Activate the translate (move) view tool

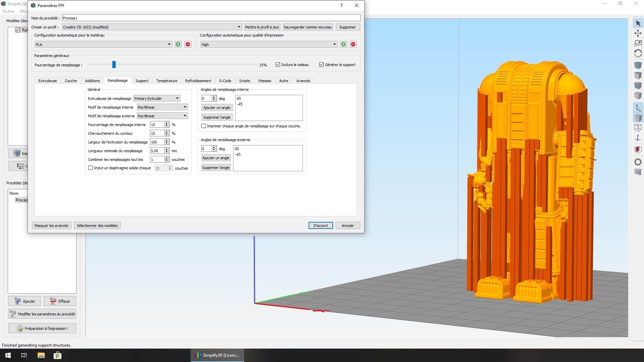point(638,33)
